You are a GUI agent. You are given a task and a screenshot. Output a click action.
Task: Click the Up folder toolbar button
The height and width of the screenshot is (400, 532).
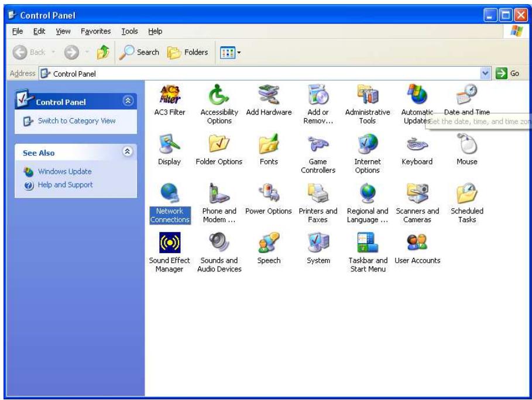coord(103,52)
